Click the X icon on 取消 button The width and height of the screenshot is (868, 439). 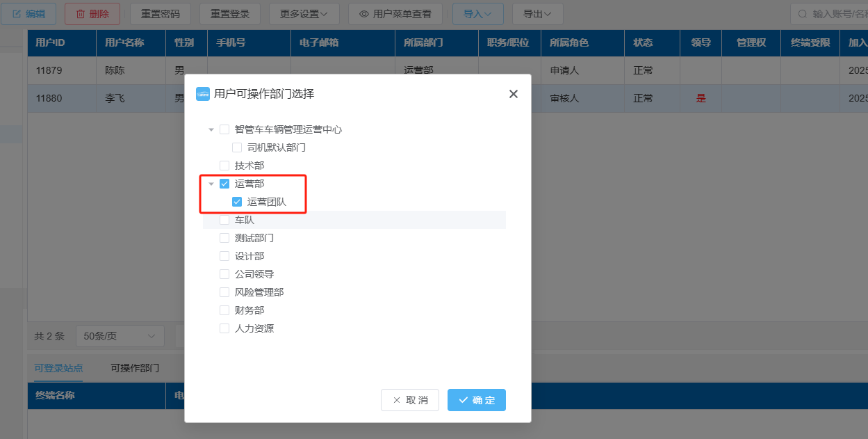coord(397,400)
